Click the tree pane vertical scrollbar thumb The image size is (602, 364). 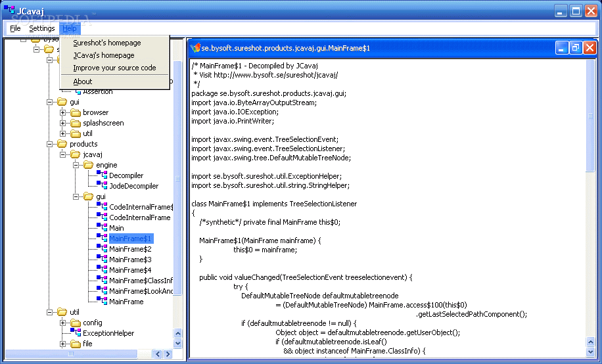(x=177, y=178)
